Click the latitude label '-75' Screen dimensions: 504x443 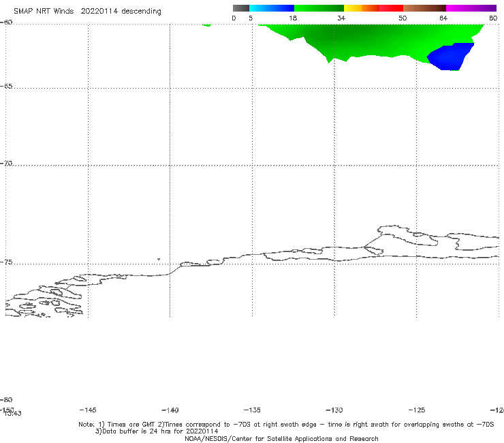click(x=6, y=262)
